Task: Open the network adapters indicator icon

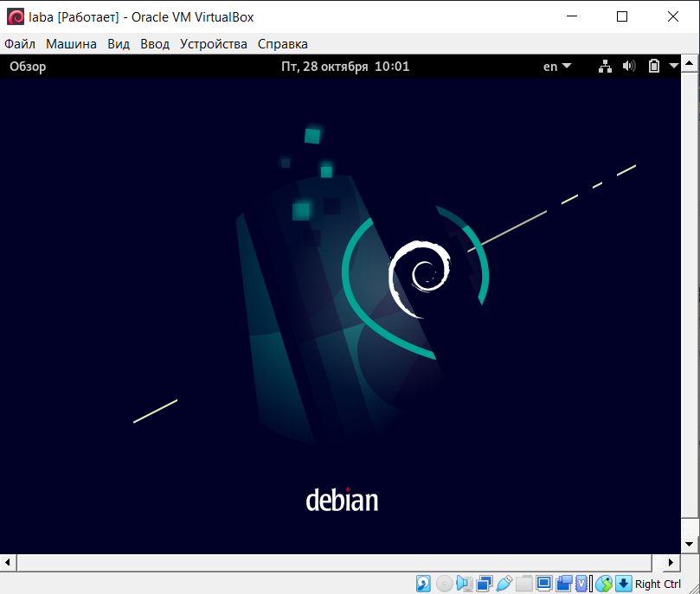Action: (485, 584)
